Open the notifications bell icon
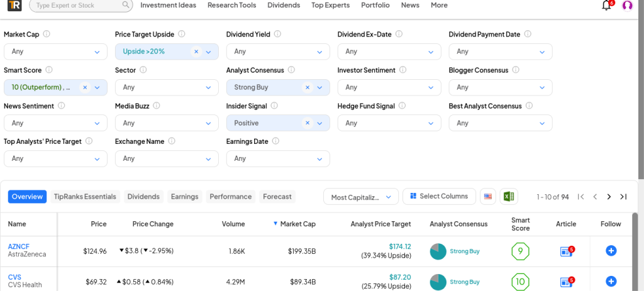644x291 pixels. [x=606, y=6]
